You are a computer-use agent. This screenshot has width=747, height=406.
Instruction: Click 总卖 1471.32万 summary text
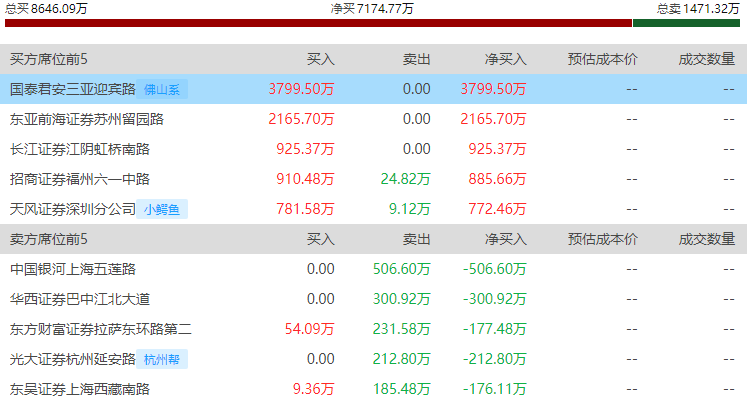click(698, 9)
